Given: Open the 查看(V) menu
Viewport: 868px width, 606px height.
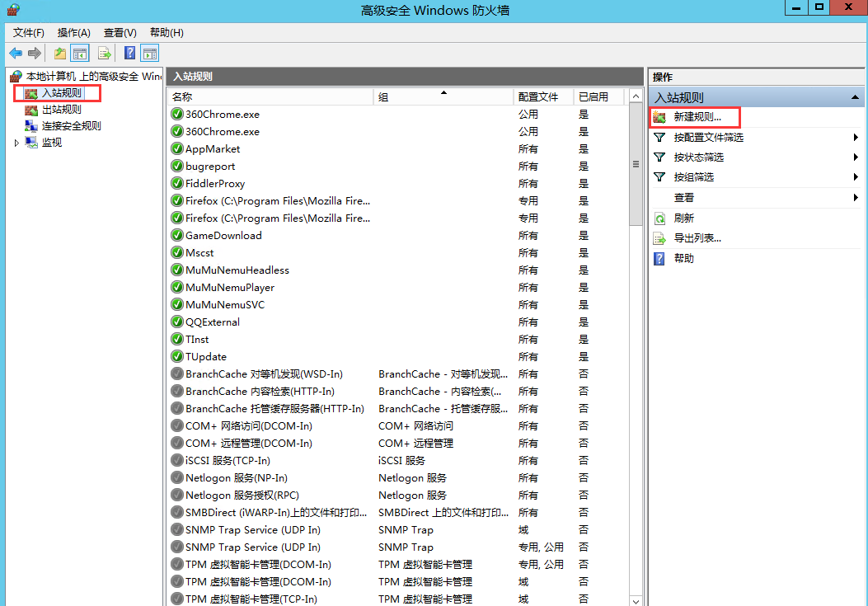Looking at the screenshot, I should tap(120, 33).
